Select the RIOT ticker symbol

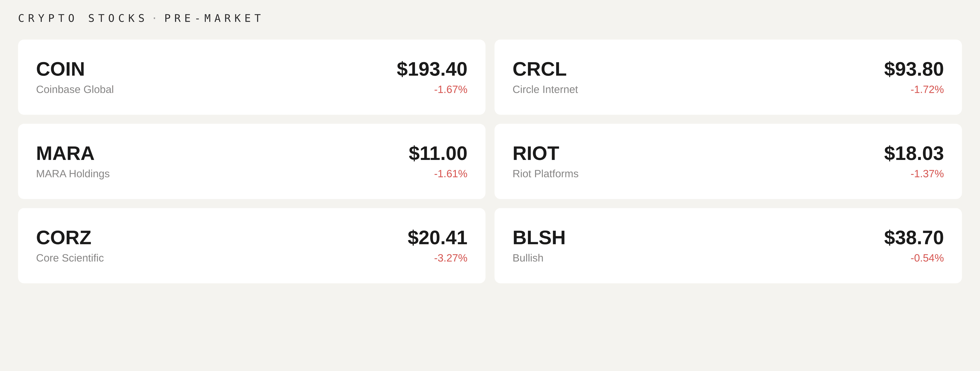tap(535, 154)
